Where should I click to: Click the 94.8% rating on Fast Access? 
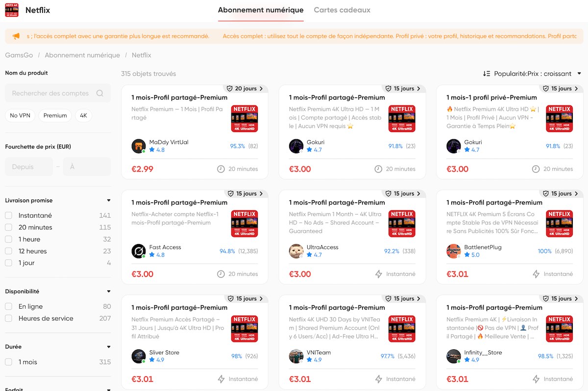(x=227, y=251)
